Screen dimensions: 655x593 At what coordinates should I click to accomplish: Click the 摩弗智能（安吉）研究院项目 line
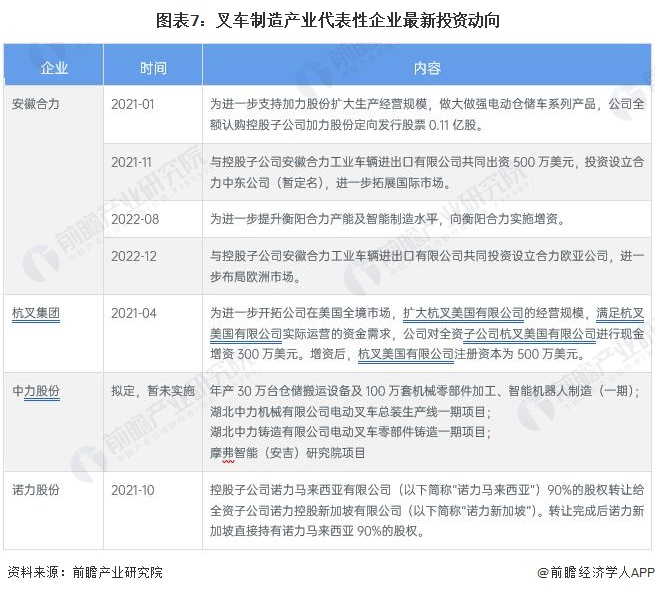[x=288, y=453]
